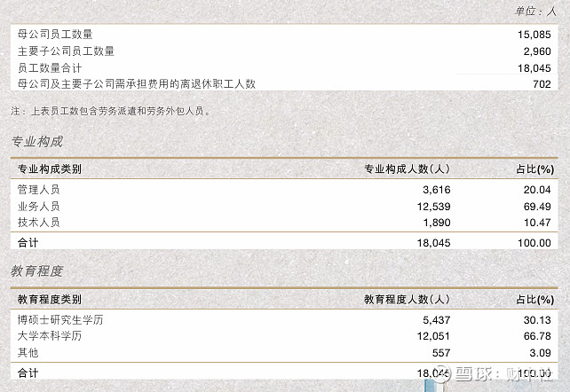Click the 雪球 watermark logo icon

point(441,373)
